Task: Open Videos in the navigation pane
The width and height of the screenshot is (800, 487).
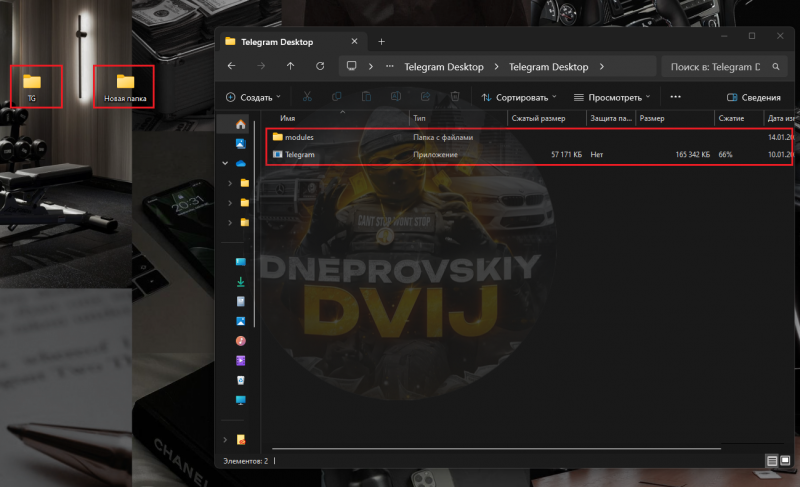Action: coord(241,361)
